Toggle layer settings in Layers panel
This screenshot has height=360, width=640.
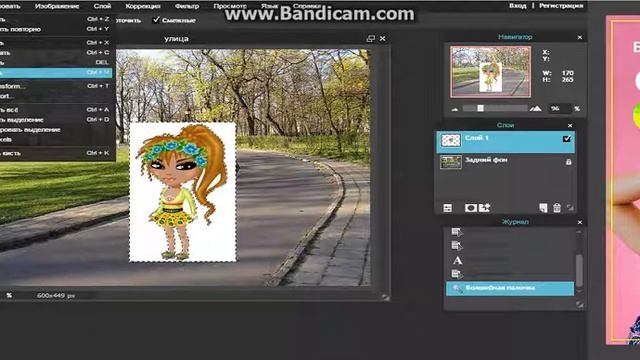[448, 208]
